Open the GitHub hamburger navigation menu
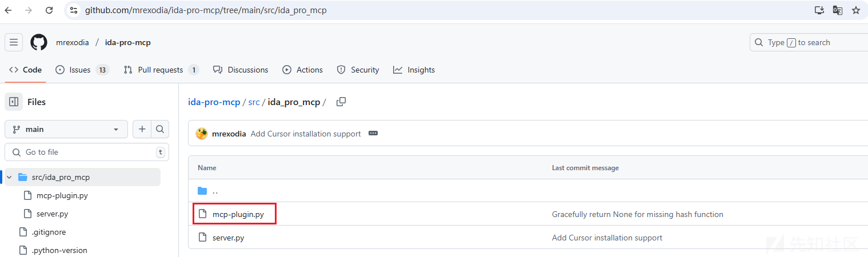 point(14,42)
